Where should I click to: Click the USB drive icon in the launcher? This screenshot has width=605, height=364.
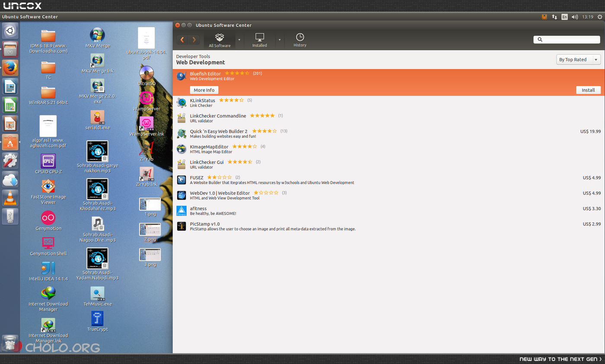pos(10,216)
